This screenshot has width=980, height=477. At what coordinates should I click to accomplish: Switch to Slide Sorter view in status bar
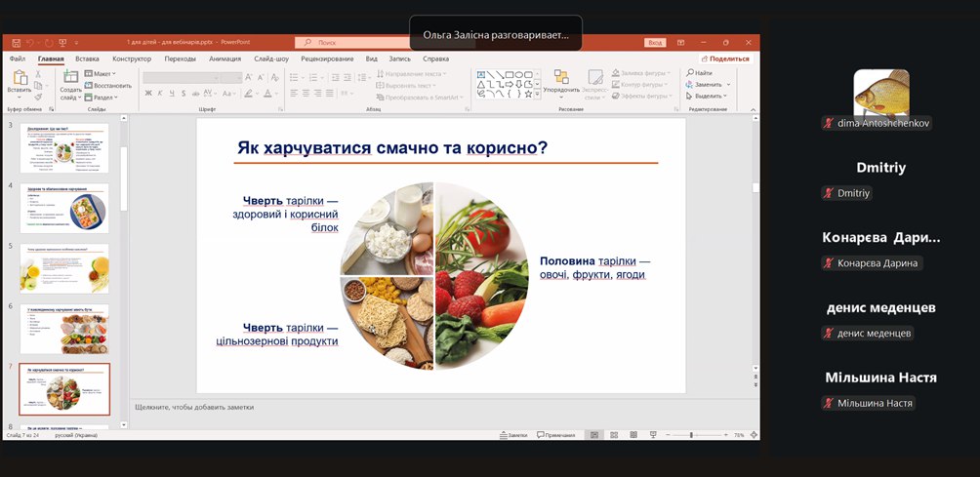[613, 435]
